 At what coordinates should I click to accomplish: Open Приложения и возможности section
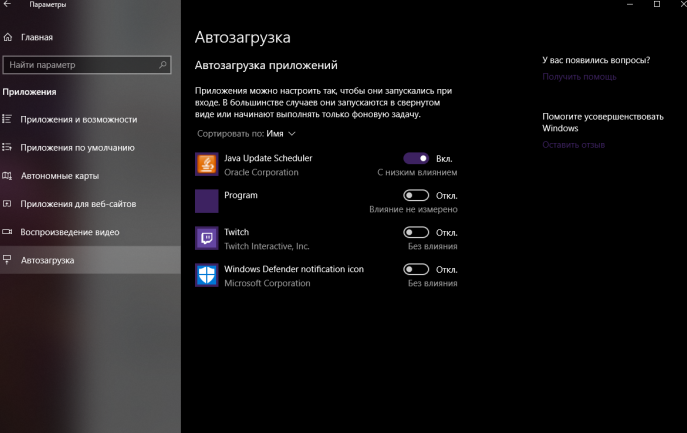point(90,119)
